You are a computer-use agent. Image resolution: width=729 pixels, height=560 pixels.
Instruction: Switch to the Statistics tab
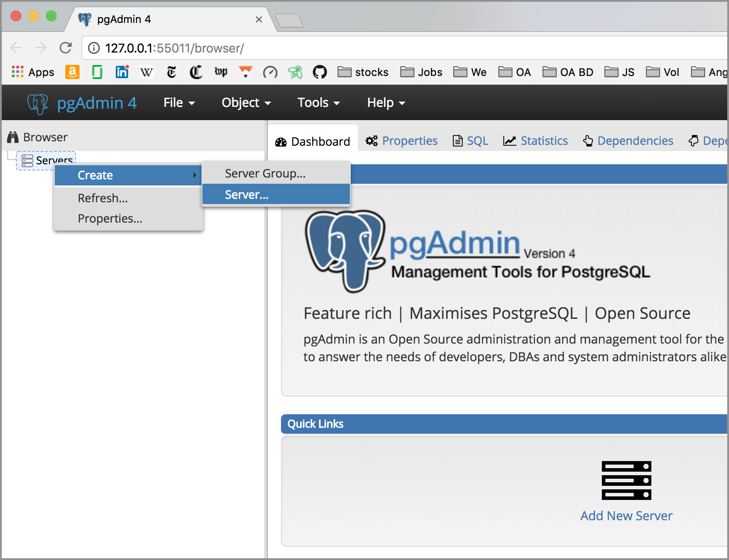point(535,141)
